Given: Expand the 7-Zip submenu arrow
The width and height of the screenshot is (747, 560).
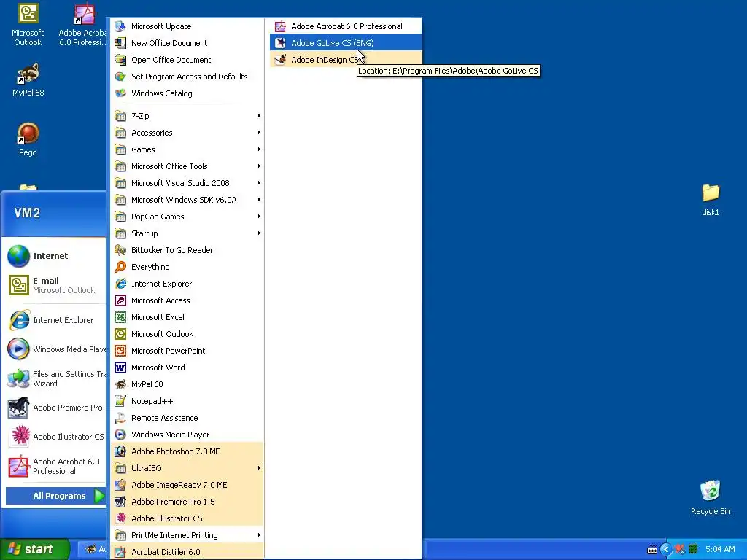Looking at the screenshot, I should 259,116.
